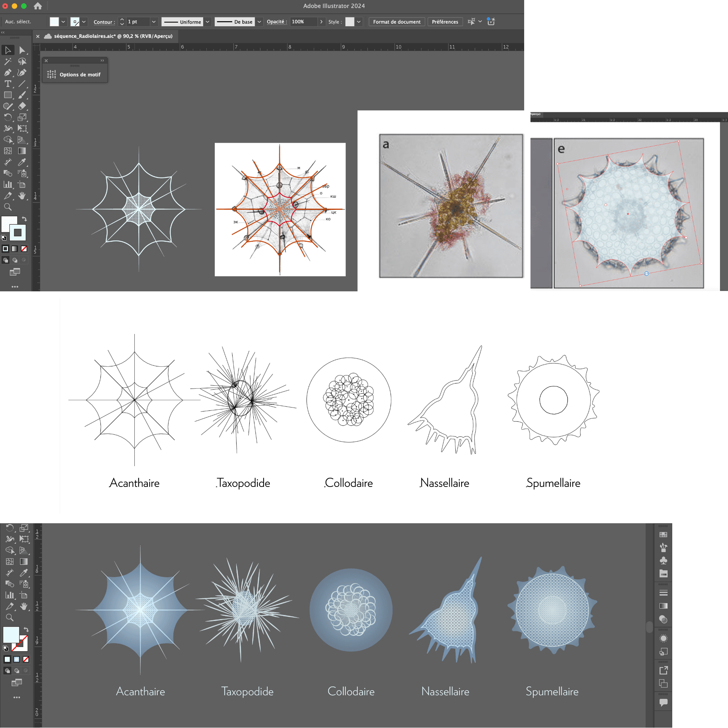Screen dimensions: 728x728
Task: Open the Préférences button
Action: 445,22
